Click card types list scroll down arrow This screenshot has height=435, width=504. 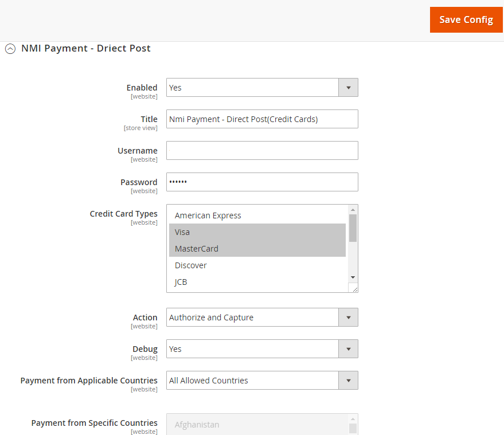pyautogui.click(x=353, y=277)
